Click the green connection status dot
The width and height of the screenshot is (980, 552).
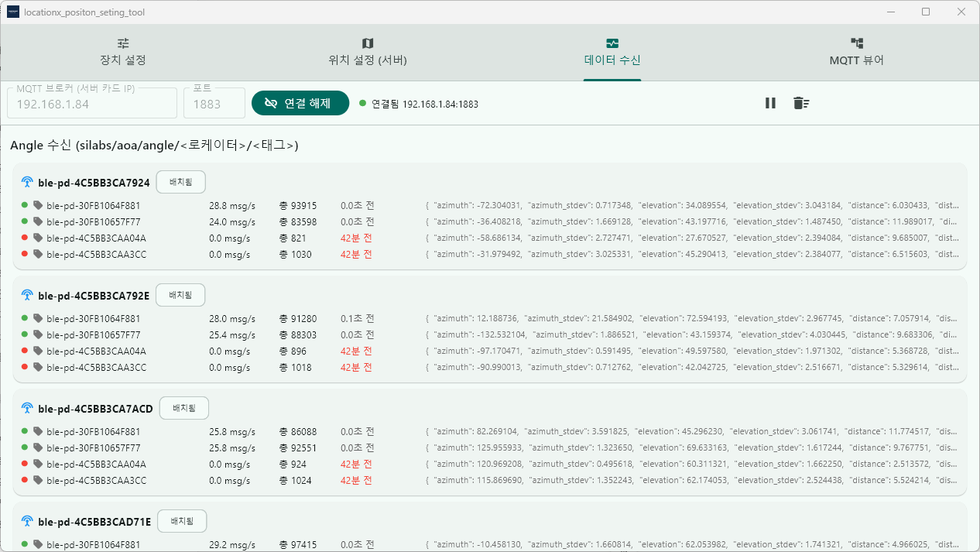tap(363, 103)
